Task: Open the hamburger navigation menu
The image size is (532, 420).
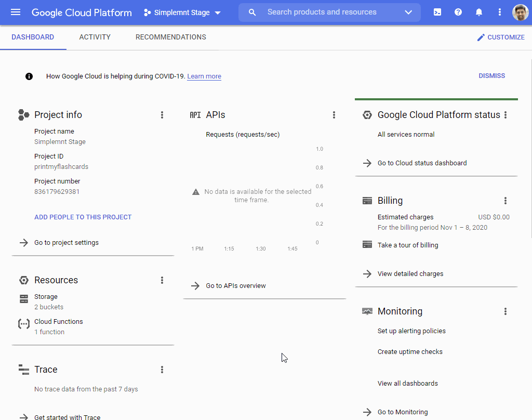Action: point(16,12)
